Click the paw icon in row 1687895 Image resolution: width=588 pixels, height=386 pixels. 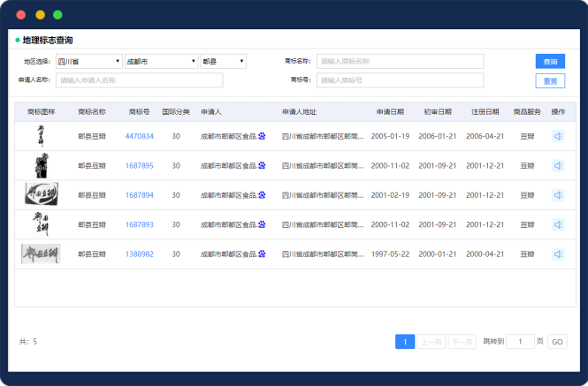point(262,165)
